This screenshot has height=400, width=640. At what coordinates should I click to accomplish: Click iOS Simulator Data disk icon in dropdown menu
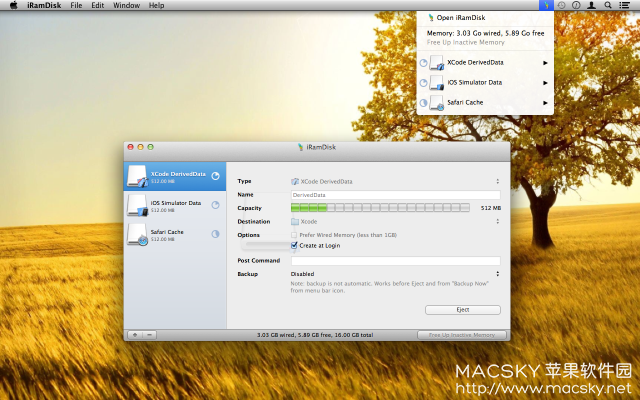pyautogui.click(x=437, y=83)
